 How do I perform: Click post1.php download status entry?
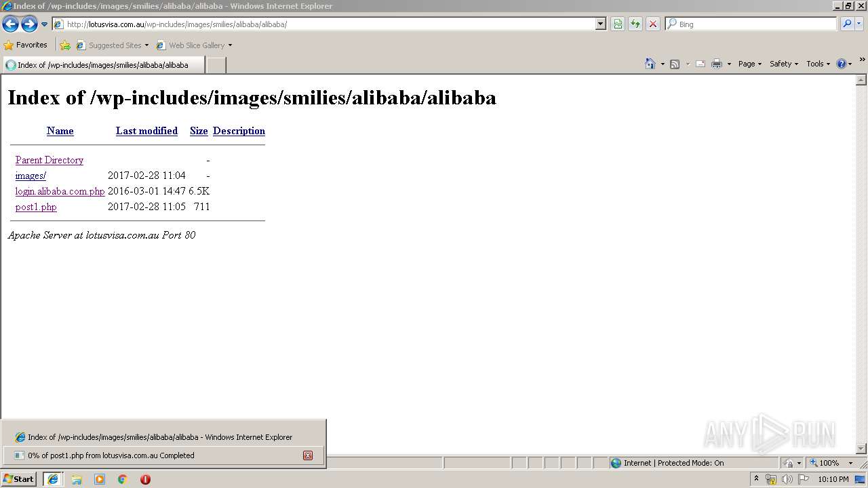pyautogui.click(x=163, y=455)
